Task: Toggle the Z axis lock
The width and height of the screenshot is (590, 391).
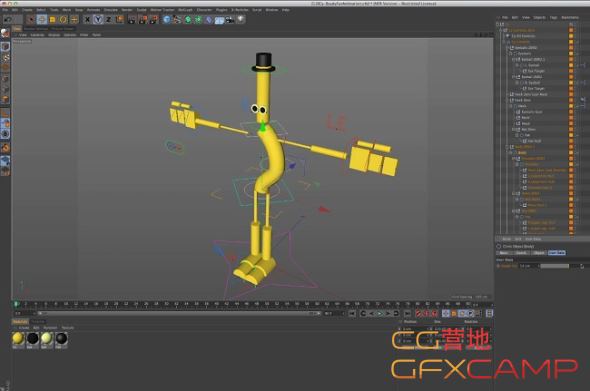Action: pyautogui.click(x=109, y=19)
